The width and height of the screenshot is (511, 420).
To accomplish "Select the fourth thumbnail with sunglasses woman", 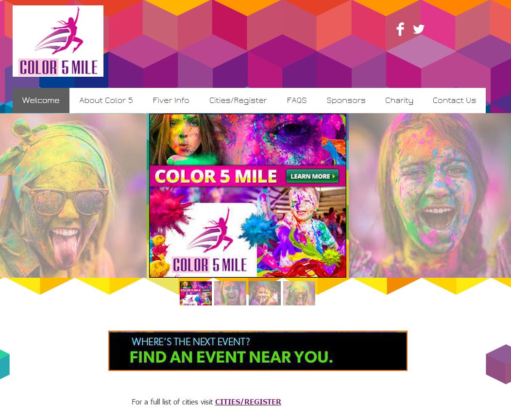I will (299, 293).
